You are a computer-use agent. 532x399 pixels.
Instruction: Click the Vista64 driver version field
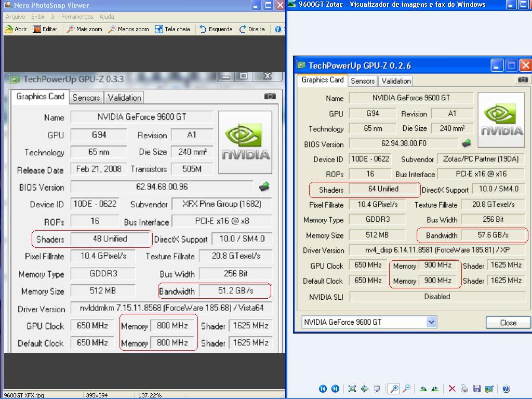tap(171, 308)
